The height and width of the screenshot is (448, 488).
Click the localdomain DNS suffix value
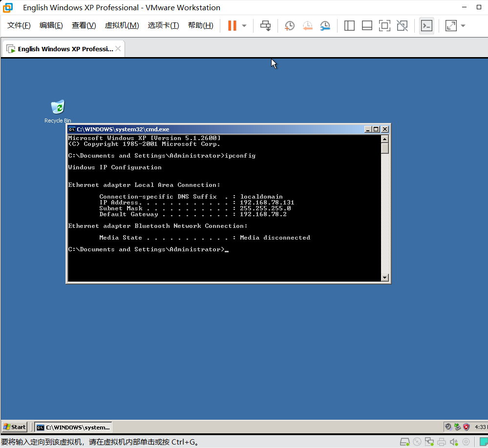pos(261,197)
